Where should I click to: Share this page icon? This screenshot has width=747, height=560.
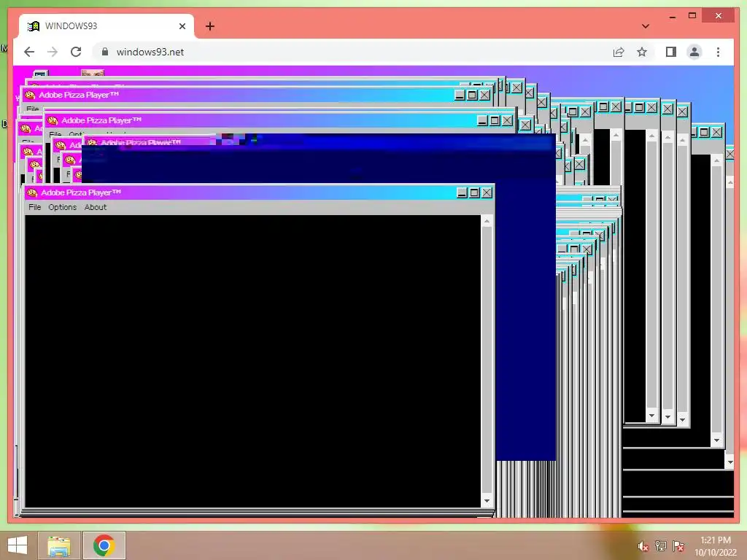click(x=619, y=52)
